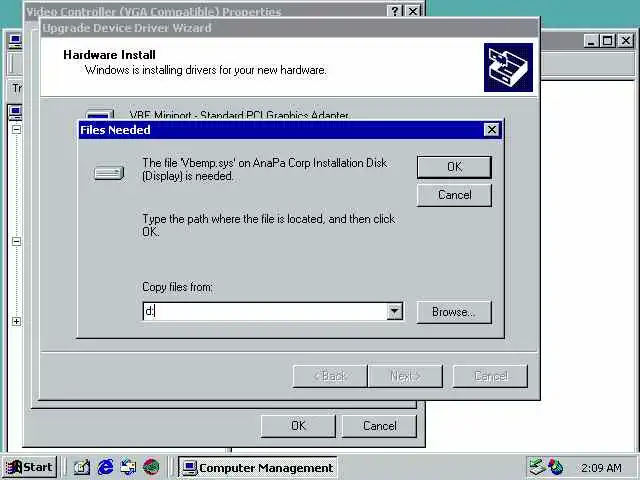Click the round globe quick launch icon
The width and height of the screenshot is (640, 480).
[x=151, y=467]
